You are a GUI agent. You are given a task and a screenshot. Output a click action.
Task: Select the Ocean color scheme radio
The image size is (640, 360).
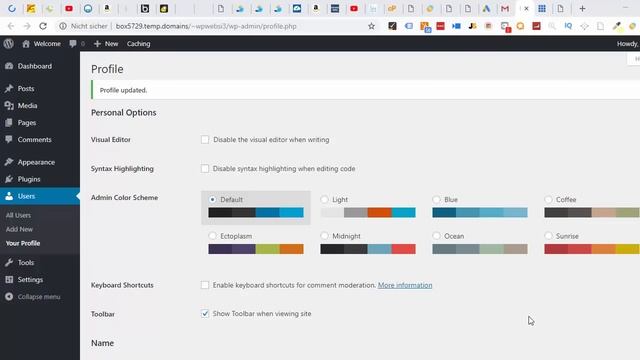tap(436, 236)
